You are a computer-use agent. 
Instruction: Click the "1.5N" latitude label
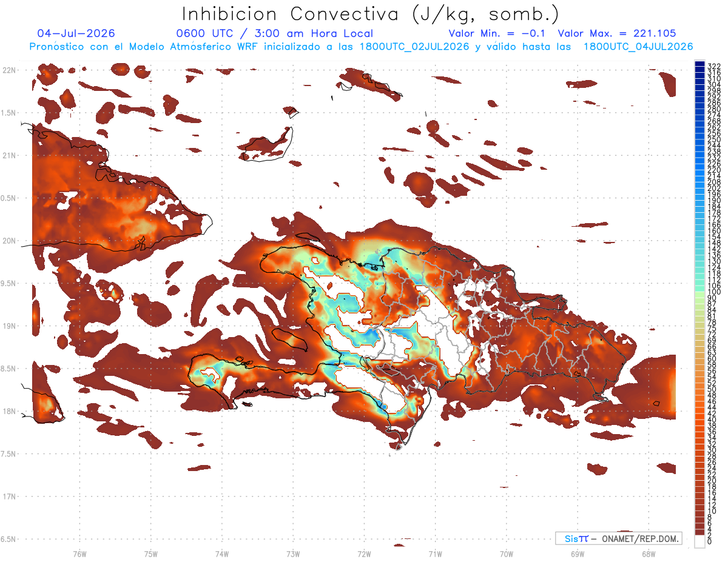point(9,113)
